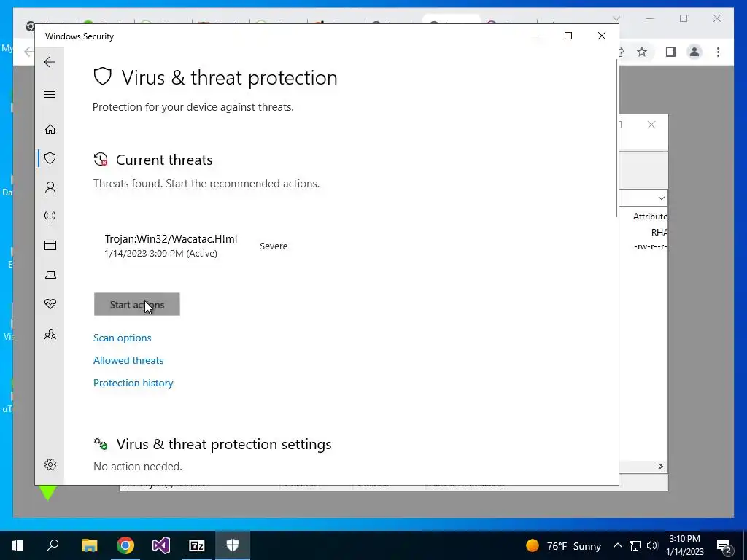Click Windows Security taskbar icon

233,545
